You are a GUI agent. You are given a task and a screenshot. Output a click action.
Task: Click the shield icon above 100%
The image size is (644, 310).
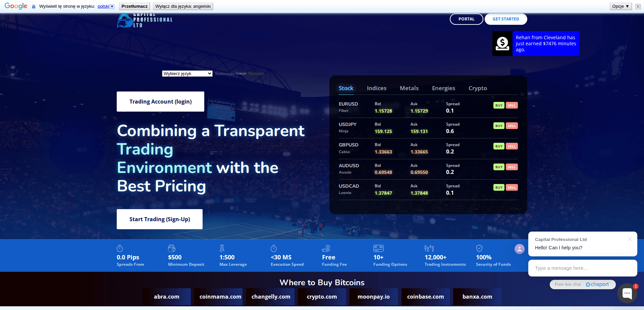coord(479,248)
